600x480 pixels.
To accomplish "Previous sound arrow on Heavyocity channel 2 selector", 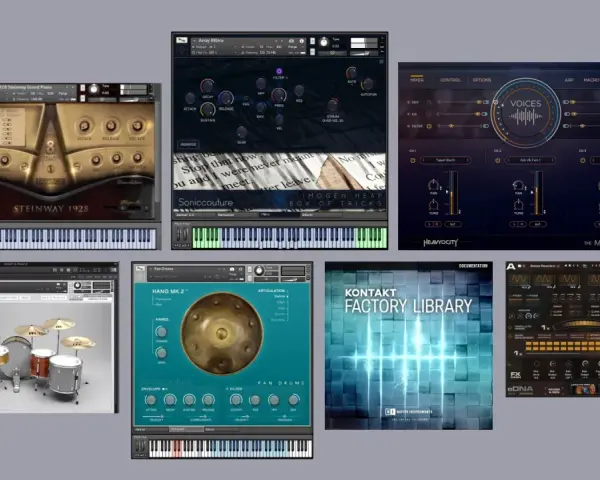I will pos(509,160).
